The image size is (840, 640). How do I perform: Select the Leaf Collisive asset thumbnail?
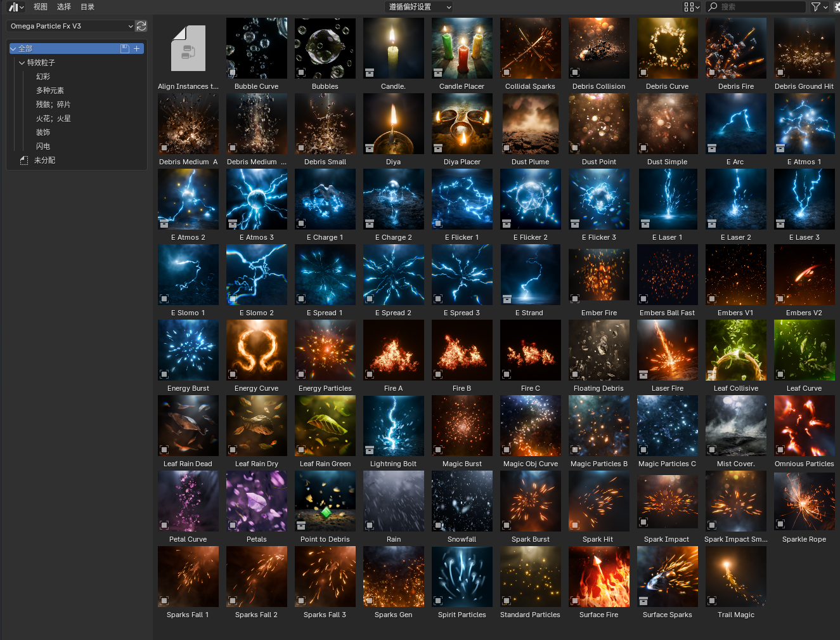pyautogui.click(x=736, y=350)
